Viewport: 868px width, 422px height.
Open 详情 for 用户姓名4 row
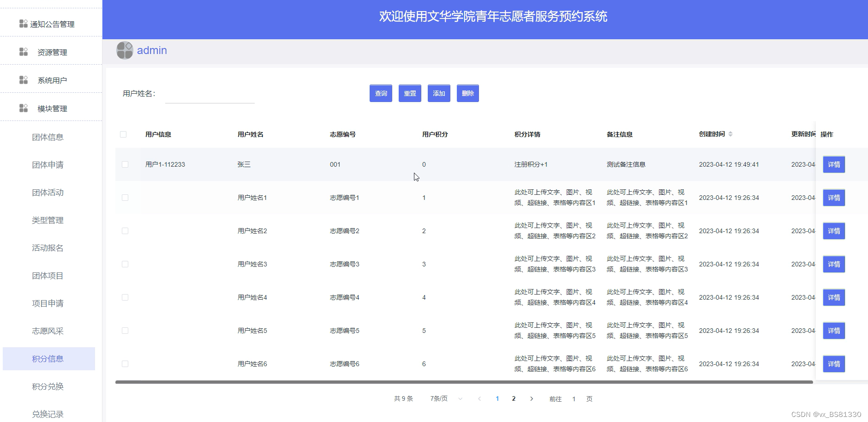tap(834, 297)
